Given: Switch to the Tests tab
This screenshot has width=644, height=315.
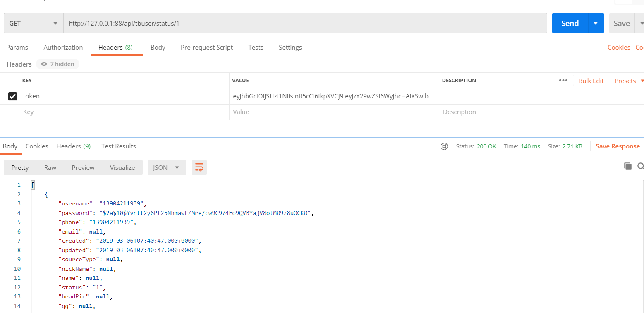Looking at the screenshot, I should click(x=256, y=47).
